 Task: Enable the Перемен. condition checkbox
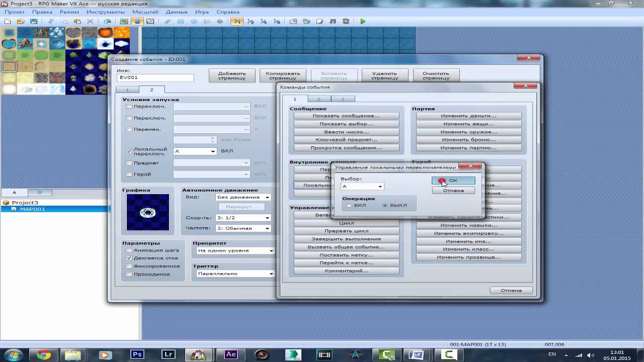click(x=129, y=129)
